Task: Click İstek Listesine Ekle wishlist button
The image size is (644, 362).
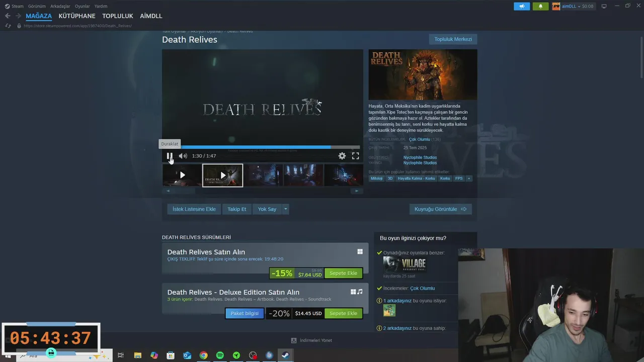Action: click(x=194, y=209)
